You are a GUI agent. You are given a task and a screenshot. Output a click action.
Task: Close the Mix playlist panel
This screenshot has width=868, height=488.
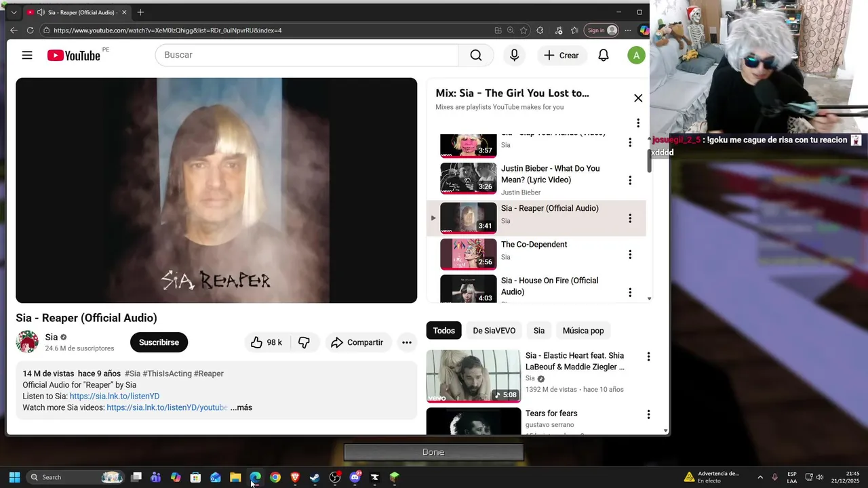click(638, 98)
